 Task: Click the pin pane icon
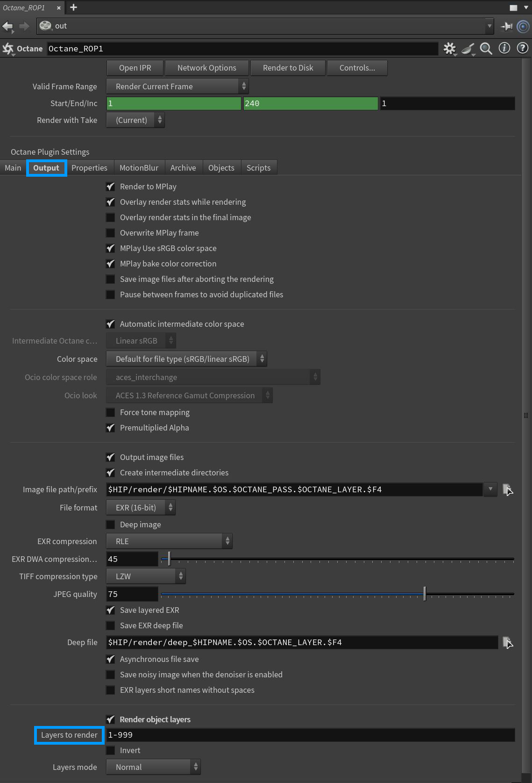pyautogui.click(x=506, y=26)
